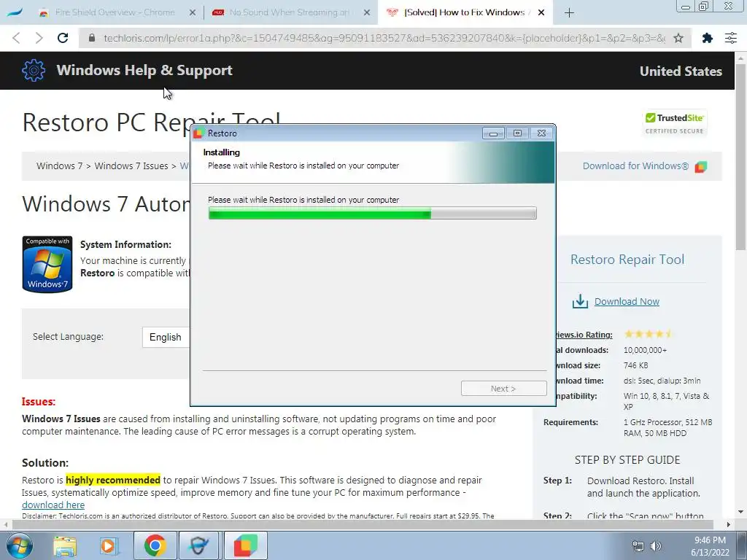
Task: Click the Download for Windows link
Action: point(635,166)
